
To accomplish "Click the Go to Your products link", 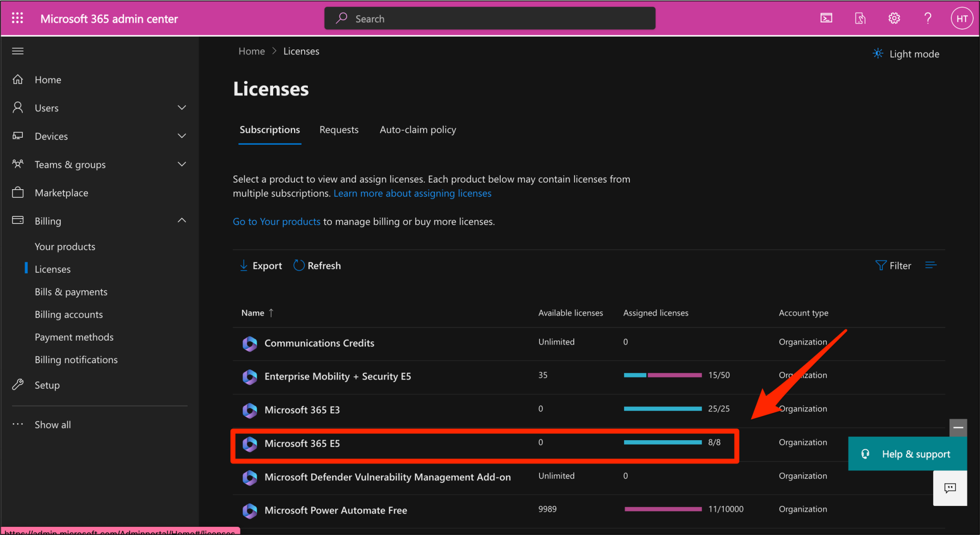I will point(276,221).
